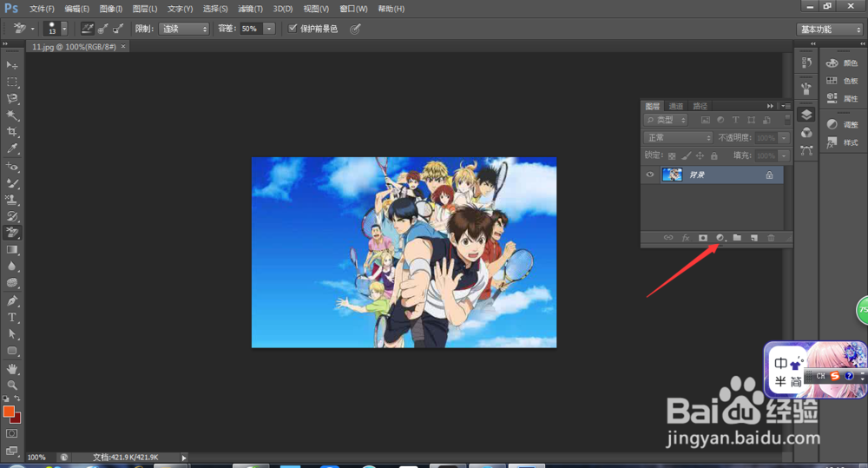Add layer style fx icon
The image size is (868, 468).
click(x=686, y=238)
